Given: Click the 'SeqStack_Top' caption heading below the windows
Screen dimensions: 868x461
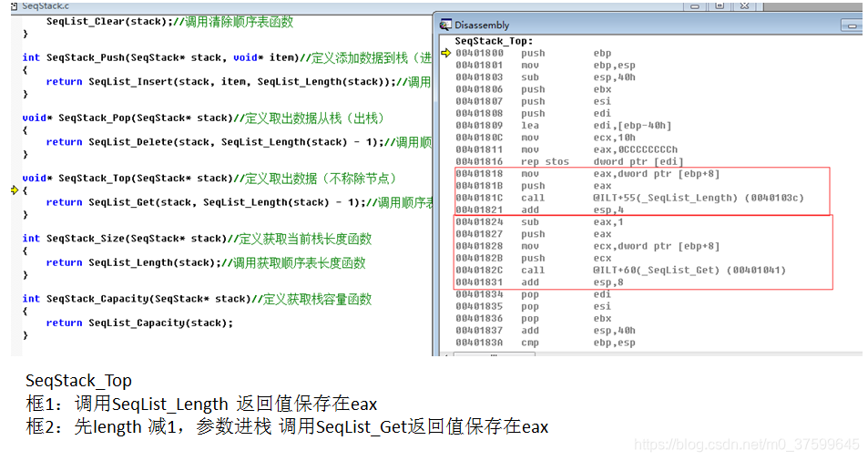Looking at the screenshot, I should click(78, 381).
